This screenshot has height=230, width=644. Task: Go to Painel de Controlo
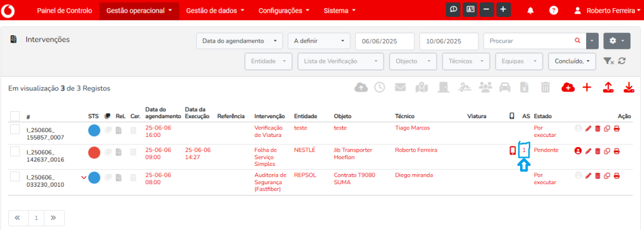(x=65, y=11)
